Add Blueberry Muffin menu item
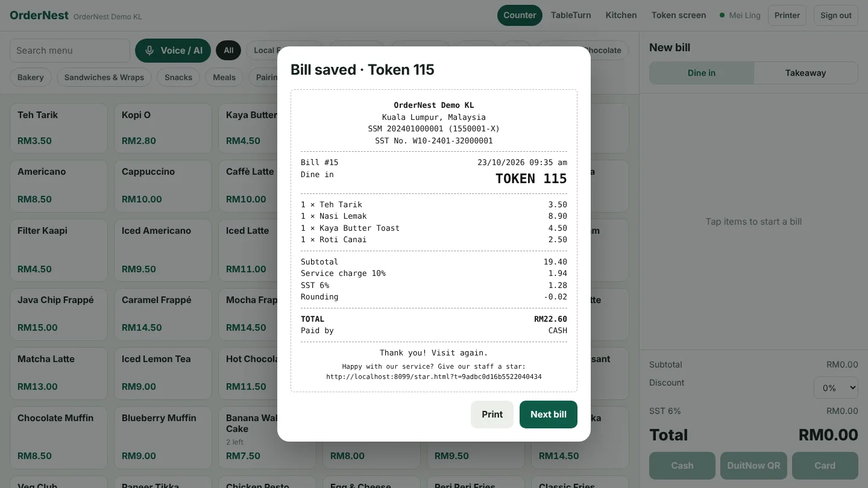Viewport: 868px width, 488px height. [x=163, y=437]
